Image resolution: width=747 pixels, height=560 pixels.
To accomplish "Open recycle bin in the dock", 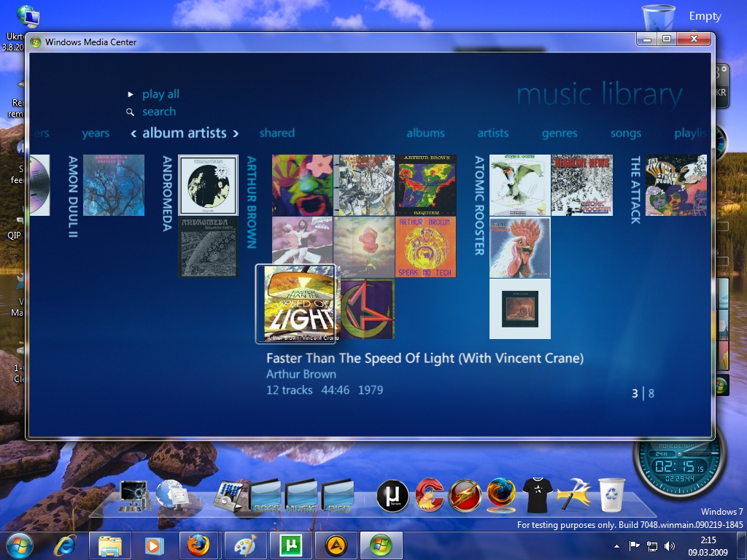I will pos(611,495).
